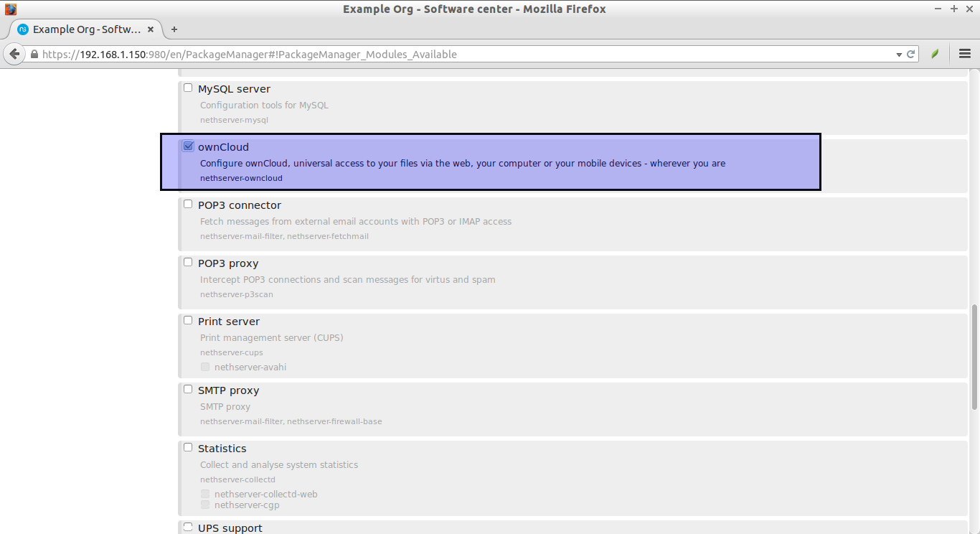Click the POP3 proxy title
980x534 pixels.
click(x=228, y=263)
